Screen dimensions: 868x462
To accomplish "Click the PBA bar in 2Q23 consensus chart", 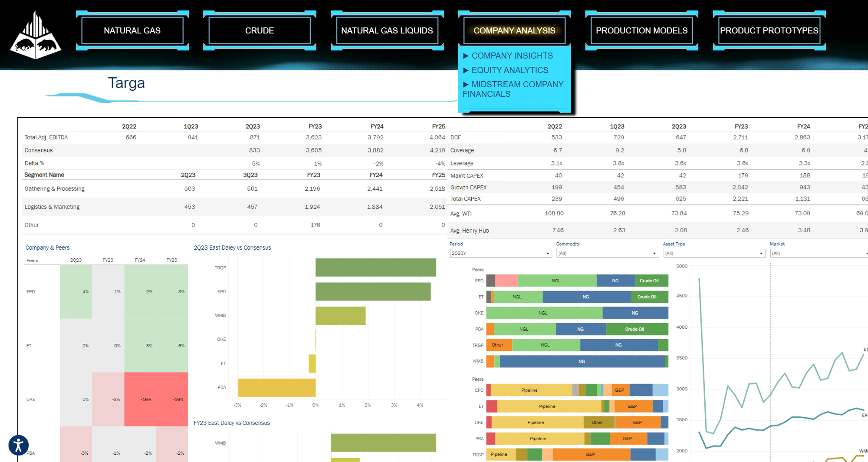I will coord(277,387).
